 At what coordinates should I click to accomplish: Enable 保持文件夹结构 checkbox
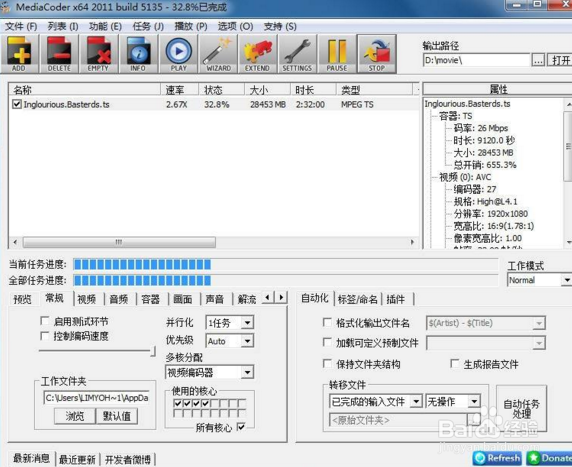(327, 363)
